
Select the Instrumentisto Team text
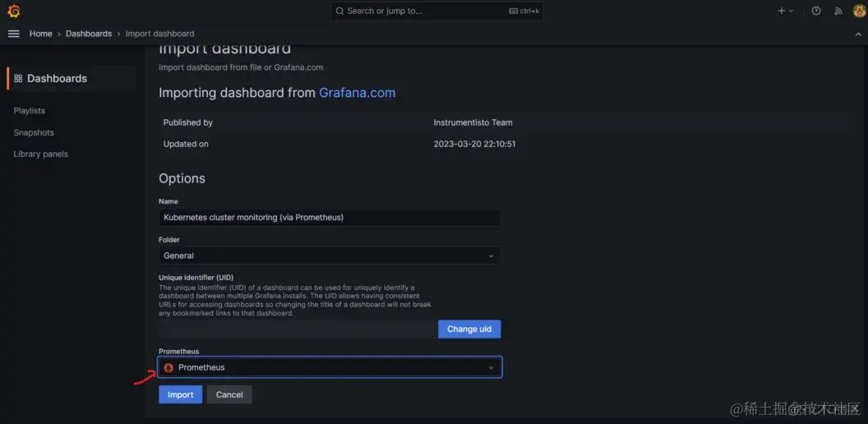coord(473,122)
